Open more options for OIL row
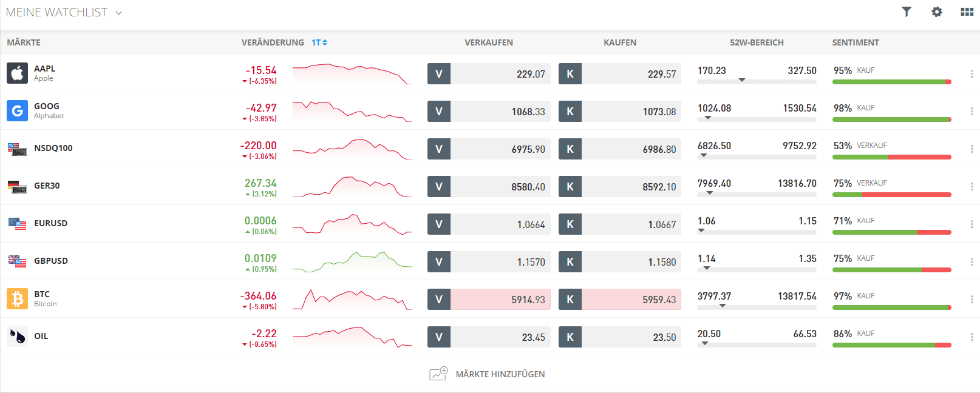This screenshot has height=393, width=980. [x=971, y=337]
